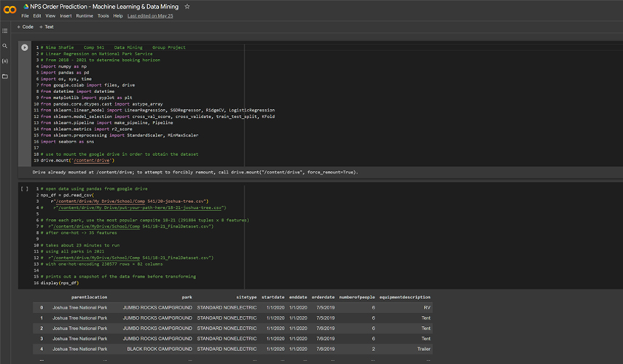The image size is (623, 364).
Task: Click the 'enddate' column header
Action: point(298,297)
